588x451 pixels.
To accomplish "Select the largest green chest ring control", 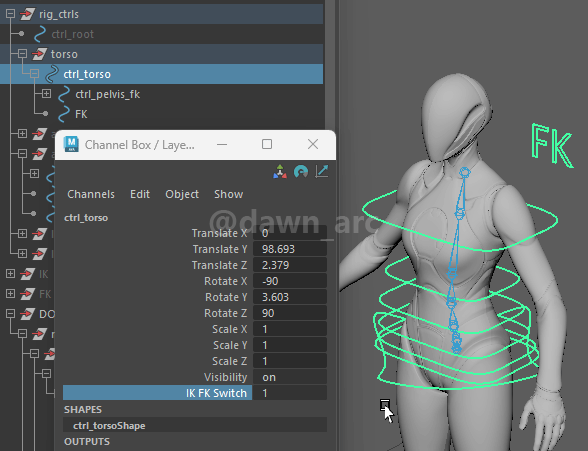I will pyautogui.click(x=461, y=220).
